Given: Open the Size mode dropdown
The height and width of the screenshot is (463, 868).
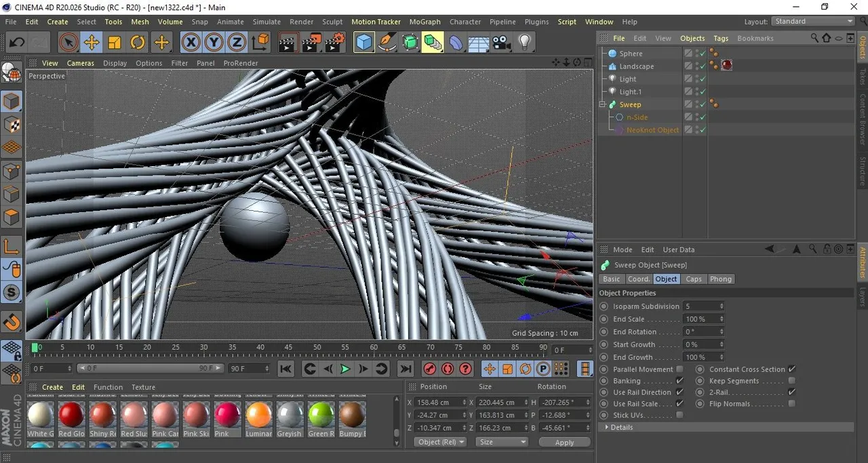Looking at the screenshot, I should (502, 442).
